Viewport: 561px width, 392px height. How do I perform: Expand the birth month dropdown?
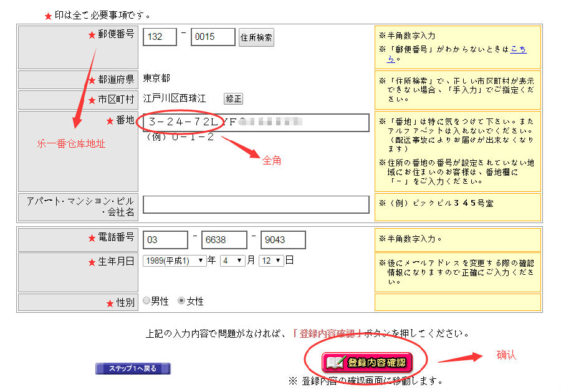[232, 261]
